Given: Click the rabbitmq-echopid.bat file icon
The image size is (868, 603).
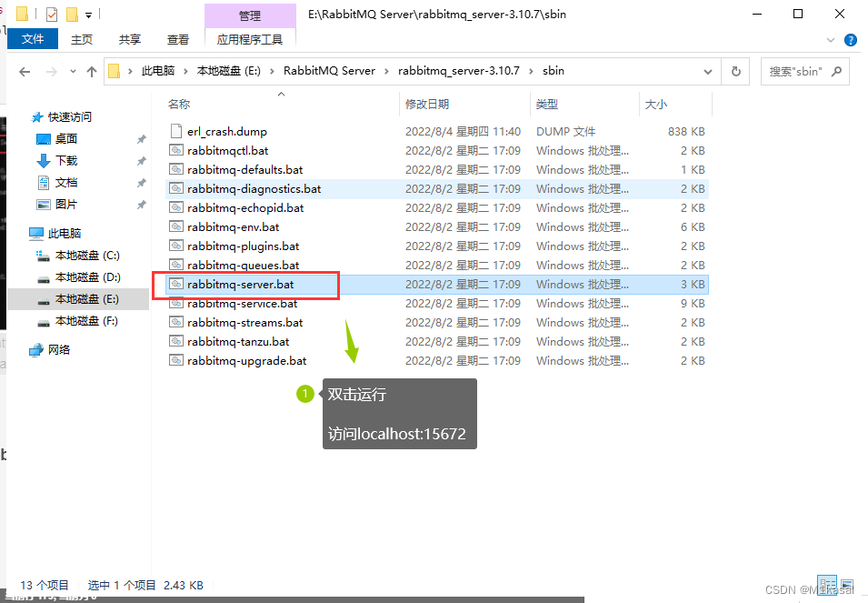Looking at the screenshot, I should 176,207.
